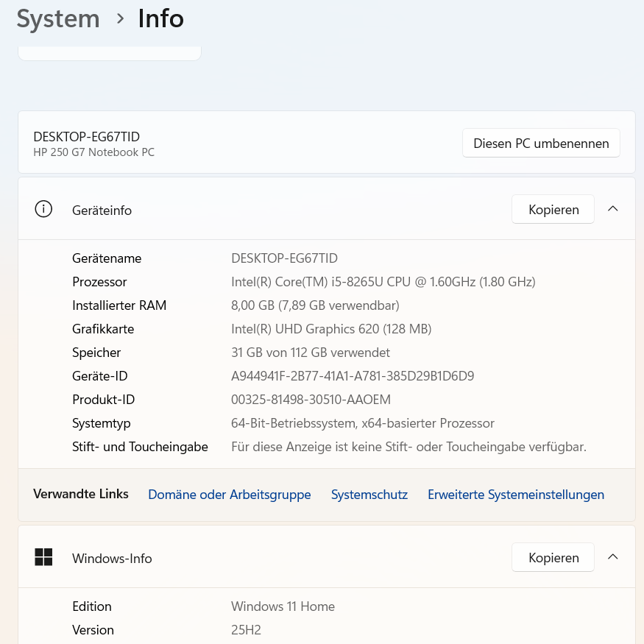
Task: Select the DESKTOP-EG67TID name in top card
Action: 87,137
